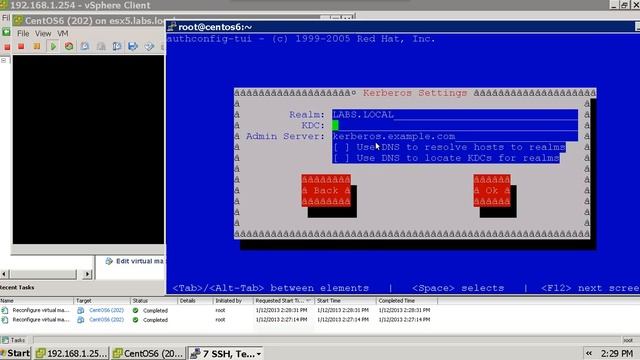This screenshot has width=640, height=360.
Task: Open the File menu in CentOS6 console window
Action: tap(23, 33)
